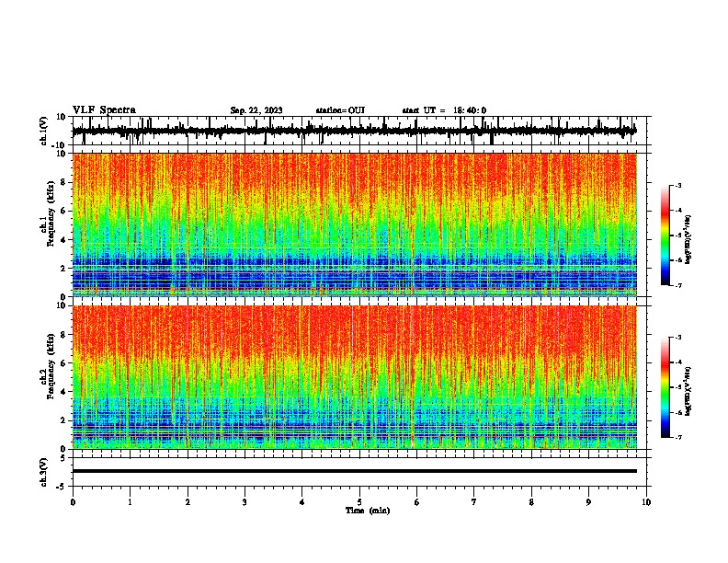728x563 pixels.
Task: Click the ch.3 axis tick label "-5"
Action: 62,487
